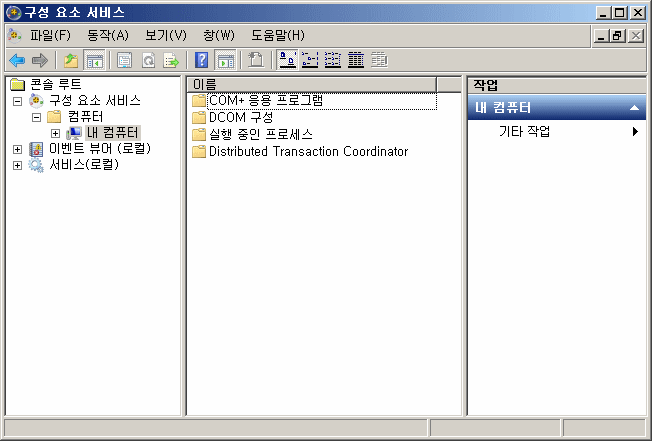Select 실행 중인 프로세스 list item text
The width and height of the screenshot is (652, 441).
point(260,135)
